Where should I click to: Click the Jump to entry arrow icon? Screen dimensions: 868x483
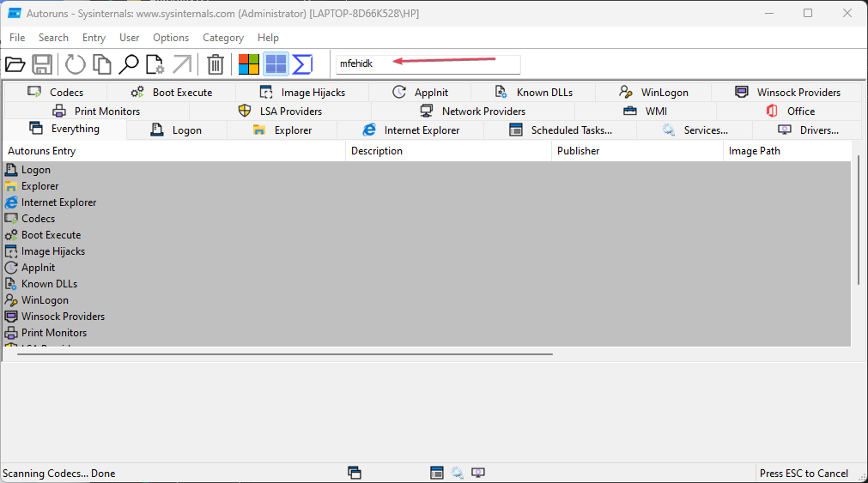tap(182, 64)
